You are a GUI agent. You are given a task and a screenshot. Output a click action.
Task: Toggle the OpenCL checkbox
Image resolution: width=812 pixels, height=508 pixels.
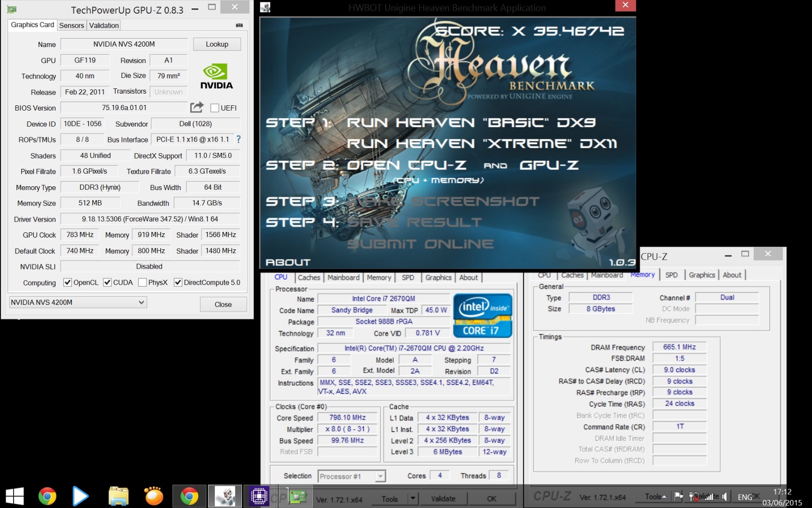click(68, 282)
